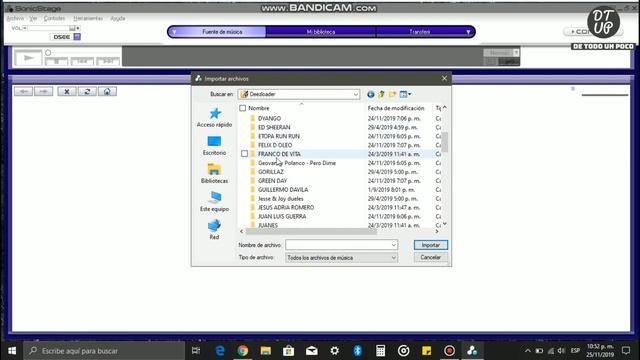Sort by Fecha de modificación column header
Image resolution: width=640 pixels, height=360 pixels.
click(x=396, y=108)
